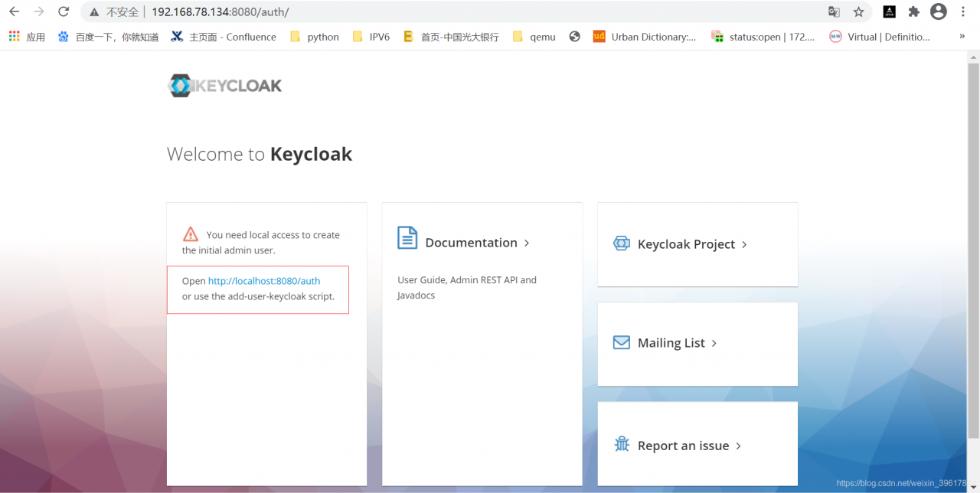Open the translate page icon
This screenshot has height=493, width=980.
[834, 11]
